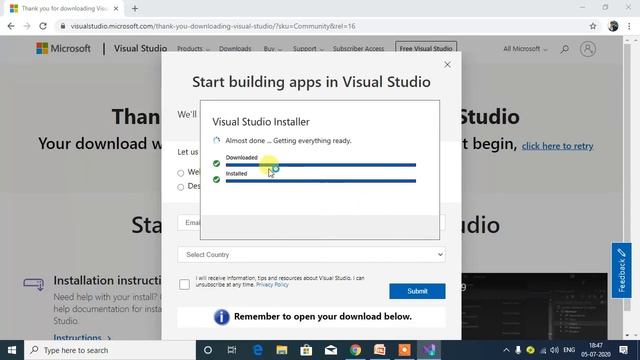The height and width of the screenshot is (360, 640).
Task: Click the volume speaker tray icon
Action: click(554, 350)
